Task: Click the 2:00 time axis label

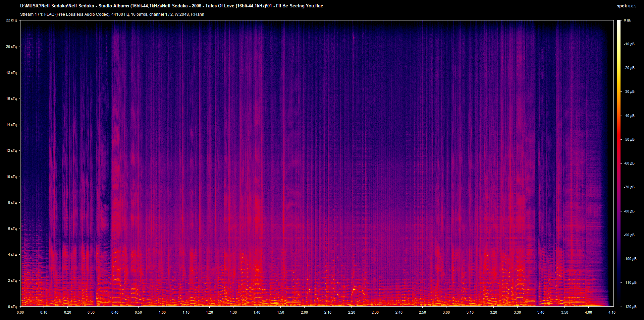Action: coord(304,312)
